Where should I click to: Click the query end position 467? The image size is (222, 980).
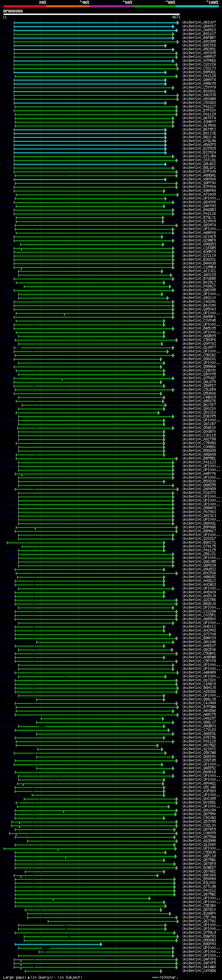(x=175, y=17)
